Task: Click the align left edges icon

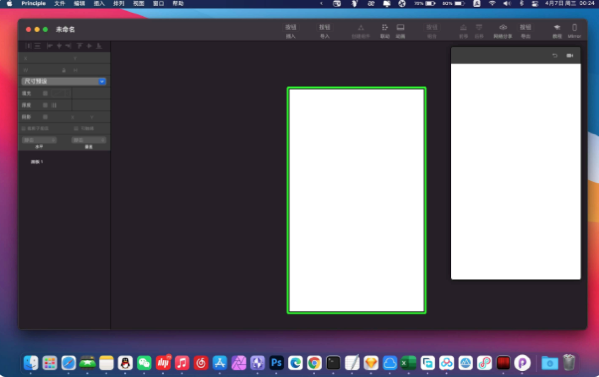Action: point(50,46)
